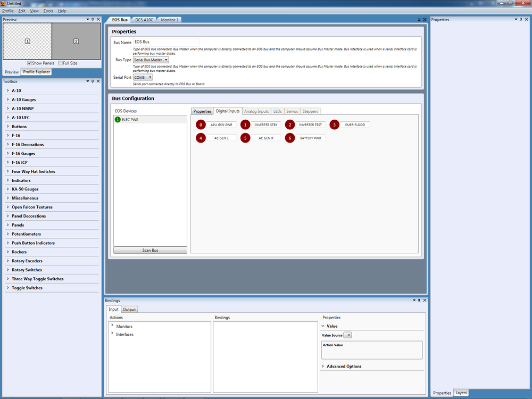The height and width of the screenshot is (399, 532).
Task: Edit the BATTERY PWR input name
Action: (x=311, y=138)
